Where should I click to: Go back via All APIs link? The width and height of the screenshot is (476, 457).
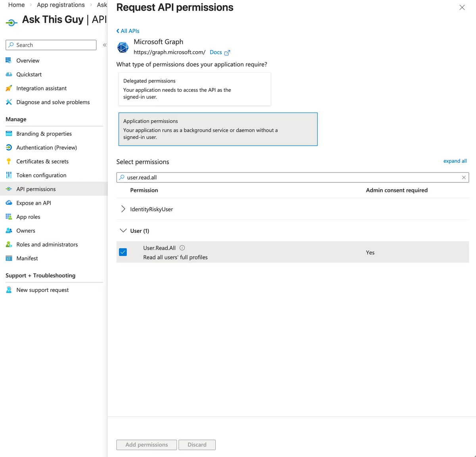click(128, 31)
